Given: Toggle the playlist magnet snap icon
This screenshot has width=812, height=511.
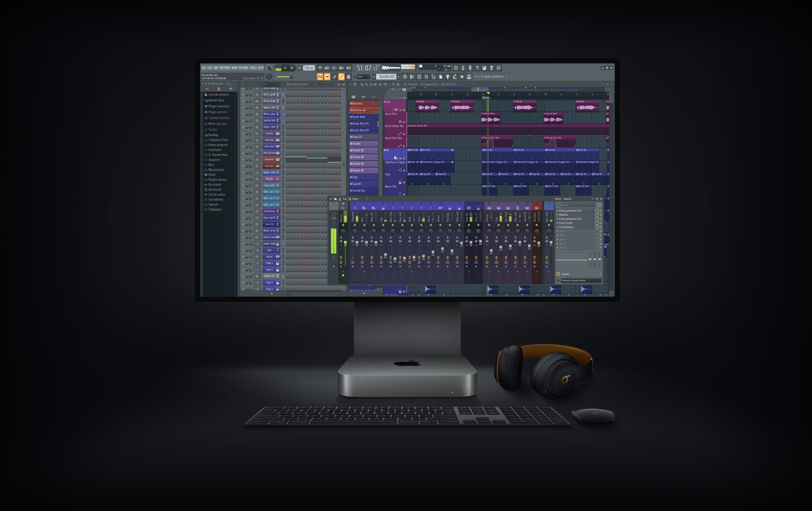Looking at the screenshot, I should click(x=355, y=84).
